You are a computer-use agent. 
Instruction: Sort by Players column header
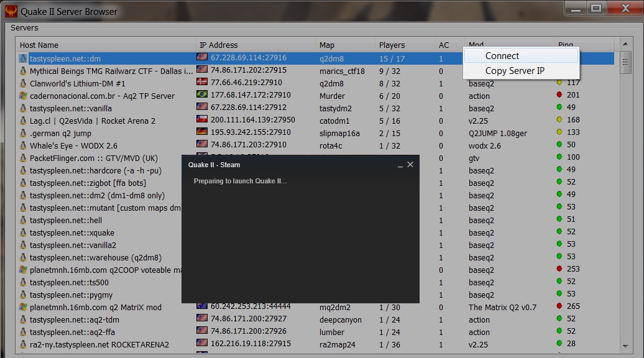pyautogui.click(x=405, y=45)
